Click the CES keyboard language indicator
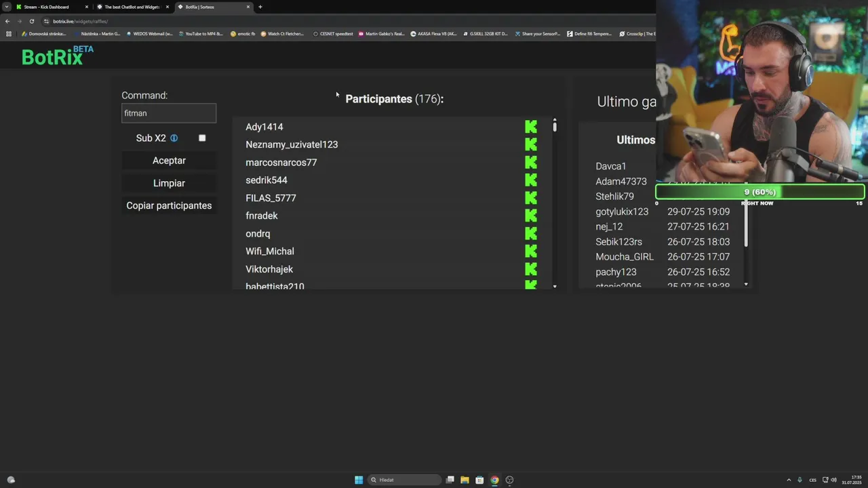The width and height of the screenshot is (868, 488). click(812, 480)
